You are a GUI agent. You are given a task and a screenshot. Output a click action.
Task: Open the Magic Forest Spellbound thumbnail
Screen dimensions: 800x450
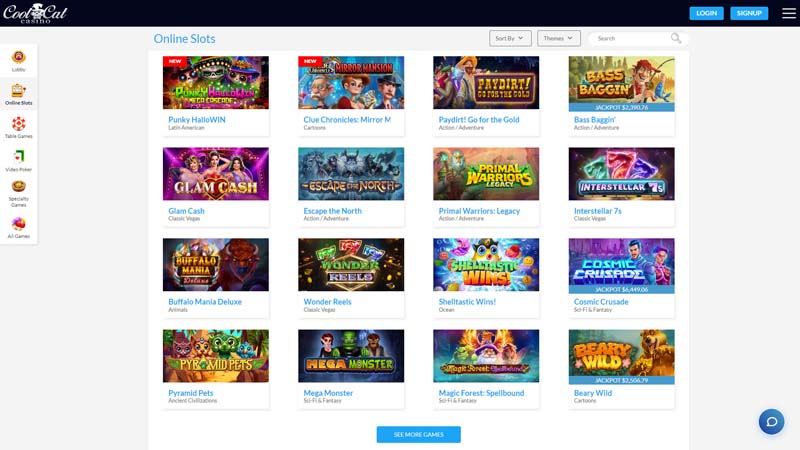tap(486, 356)
